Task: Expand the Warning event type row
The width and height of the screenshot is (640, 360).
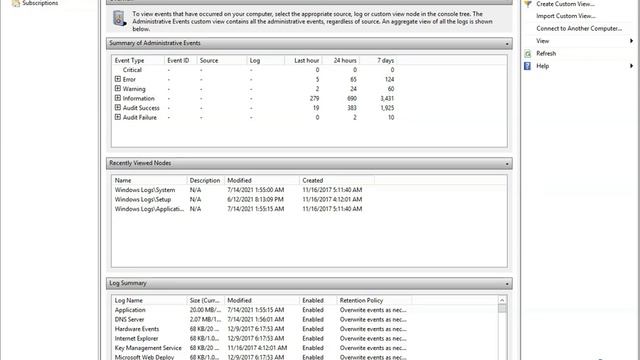Action: pos(118,89)
